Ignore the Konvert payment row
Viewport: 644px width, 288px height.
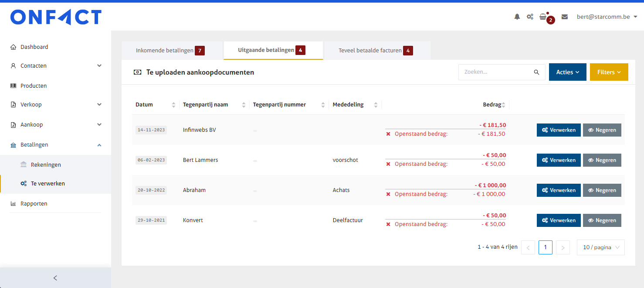602,220
